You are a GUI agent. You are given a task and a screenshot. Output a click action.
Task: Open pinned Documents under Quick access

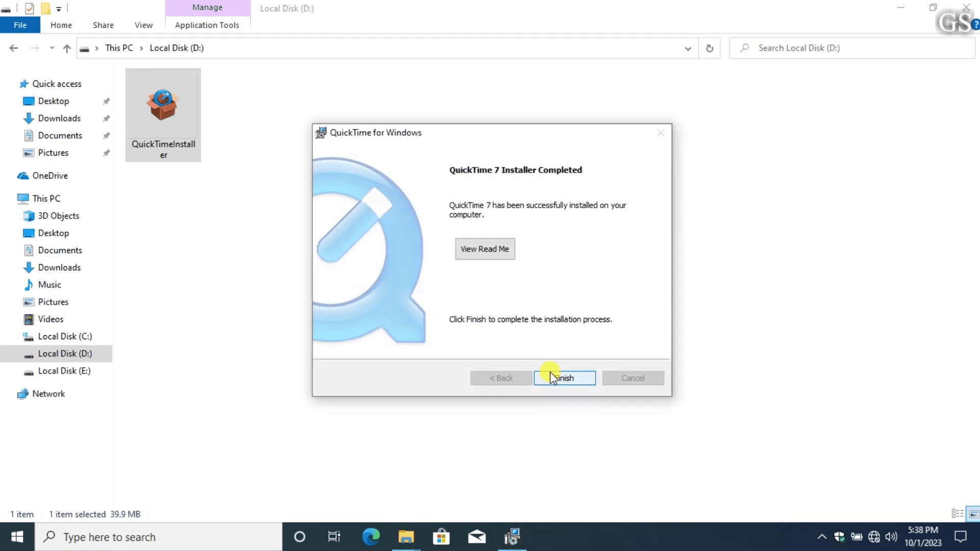pyautogui.click(x=60, y=136)
